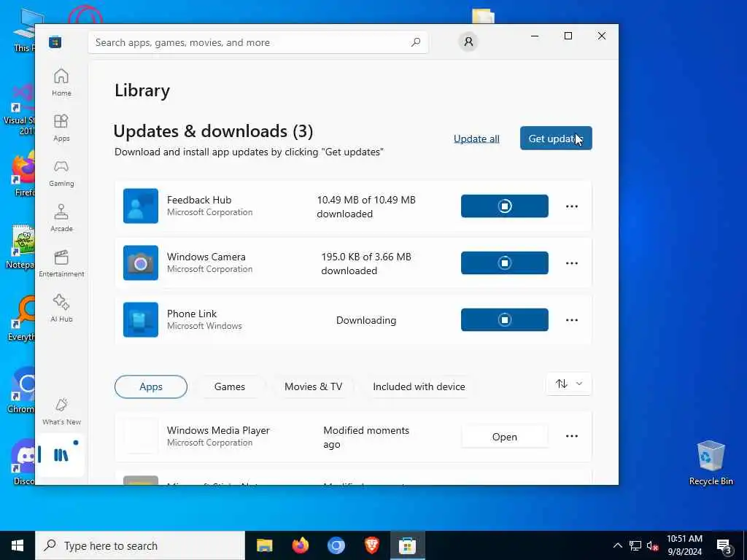Stop the Phone Link download

pyautogui.click(x=505, y=319)
